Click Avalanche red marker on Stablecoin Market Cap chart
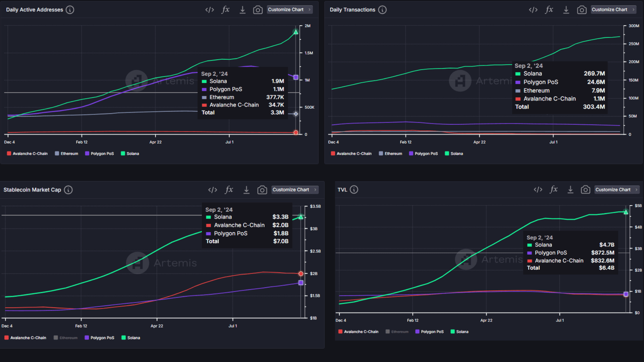Image resolution: width=644 pixels, height=362 pixels. (x=301, y=274)
